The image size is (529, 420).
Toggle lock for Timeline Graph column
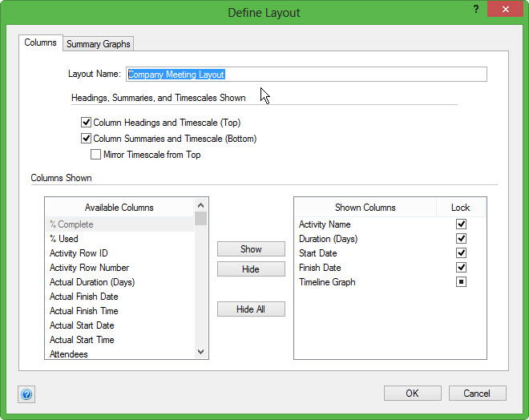point(461,282)
